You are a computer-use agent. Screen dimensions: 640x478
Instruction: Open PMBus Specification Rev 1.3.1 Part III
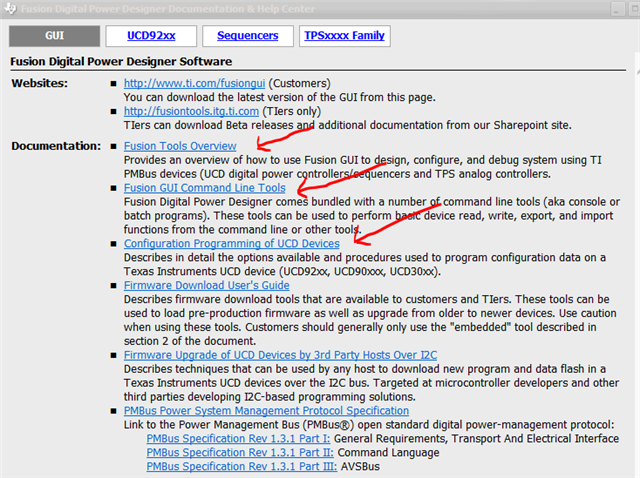[242, 466]
